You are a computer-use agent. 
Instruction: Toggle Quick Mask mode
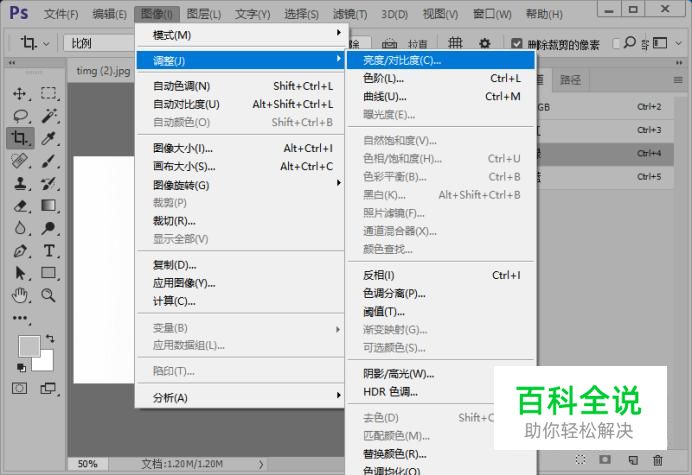click(19, 388)
